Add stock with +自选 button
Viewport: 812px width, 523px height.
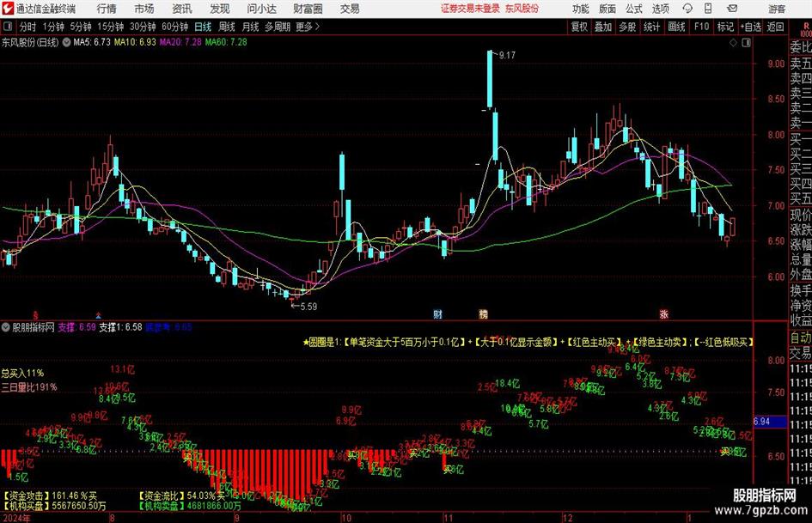point(751,27)
